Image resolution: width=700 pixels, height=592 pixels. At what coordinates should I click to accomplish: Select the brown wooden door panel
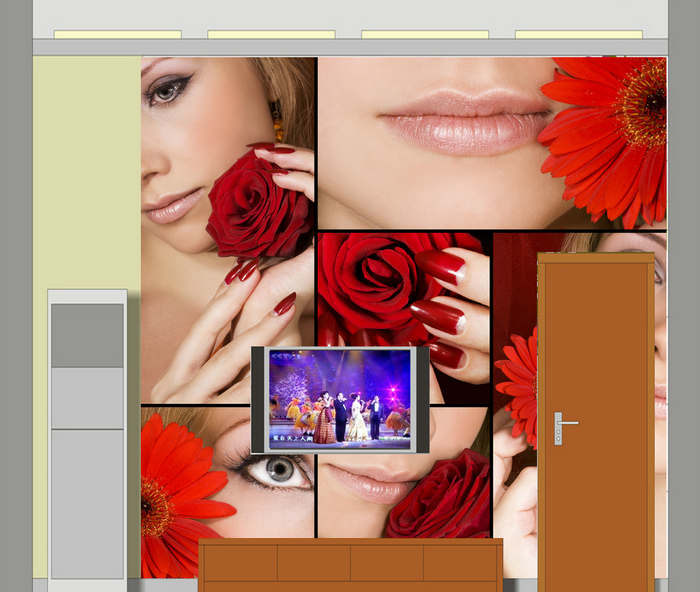coord(596,422)
